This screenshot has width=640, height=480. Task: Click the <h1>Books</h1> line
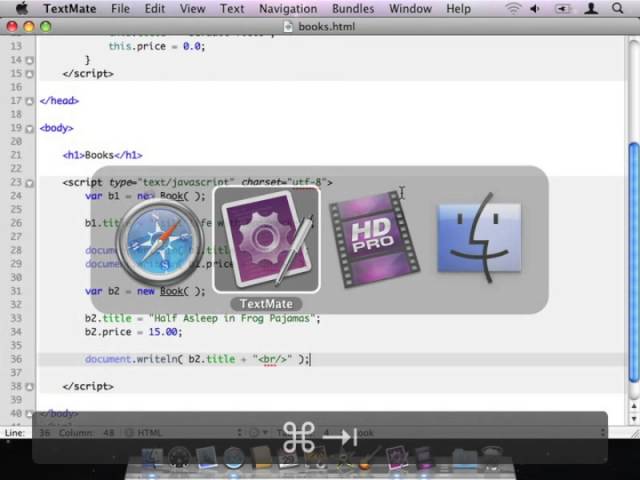103,155
